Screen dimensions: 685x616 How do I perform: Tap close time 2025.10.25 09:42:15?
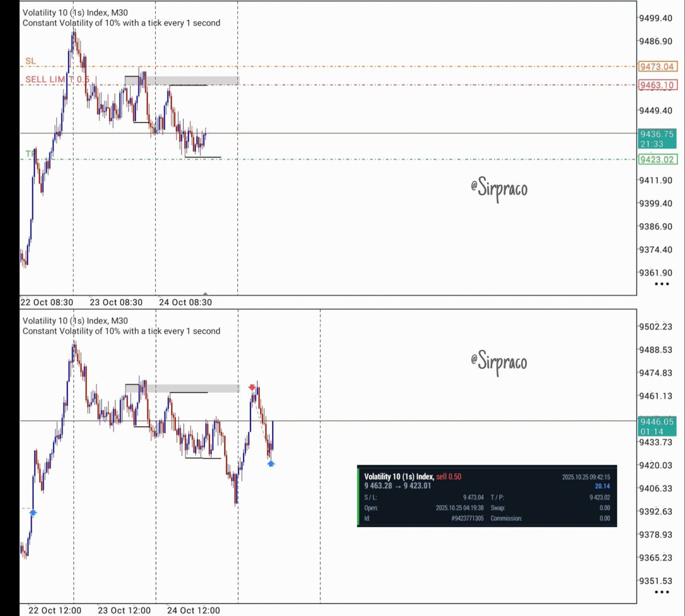pyautogui.click(x=586, y=477)
